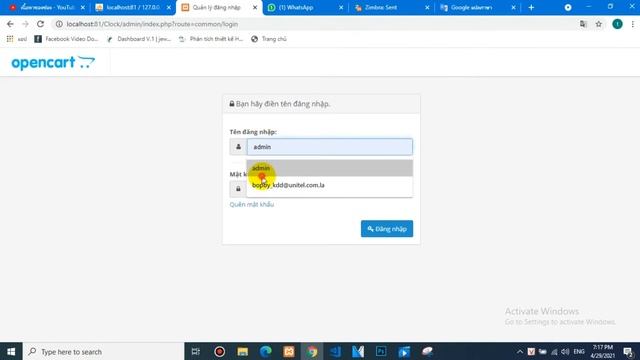Viewport: 640px width, 360px height.
Task: Open Microsoft Edge from taskbar
Action: coord(266,351)
